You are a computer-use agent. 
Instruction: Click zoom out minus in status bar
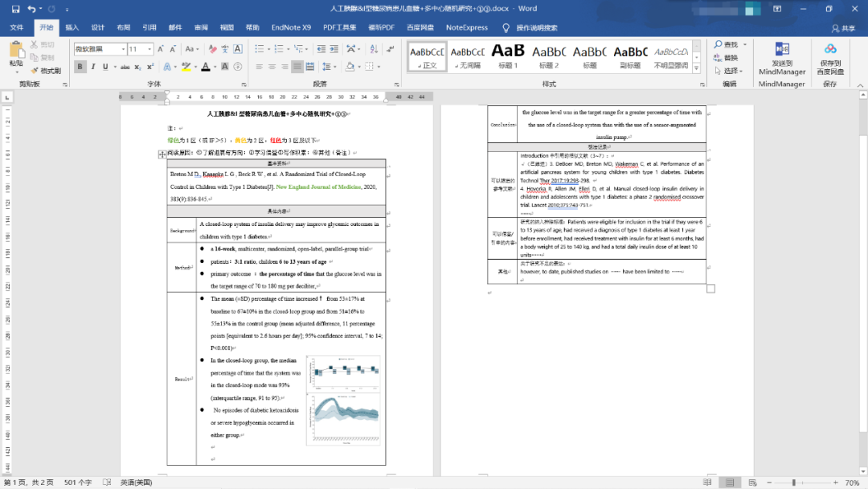pyautogui.click(x=769, y=483)
